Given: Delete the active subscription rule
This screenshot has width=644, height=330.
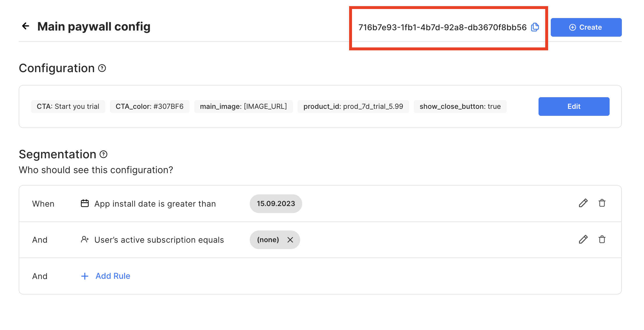Looking at the screenshot, I should pyautogui.click(x=602, y=239).
